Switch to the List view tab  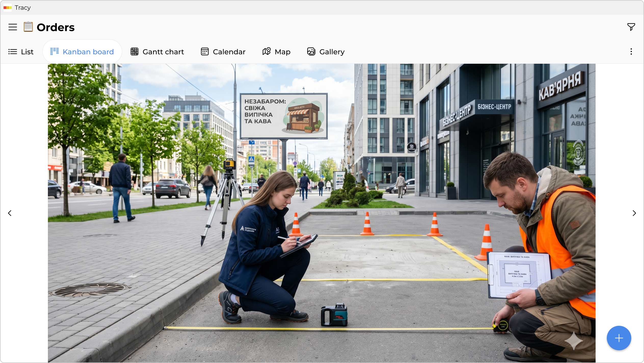(21, 52)
